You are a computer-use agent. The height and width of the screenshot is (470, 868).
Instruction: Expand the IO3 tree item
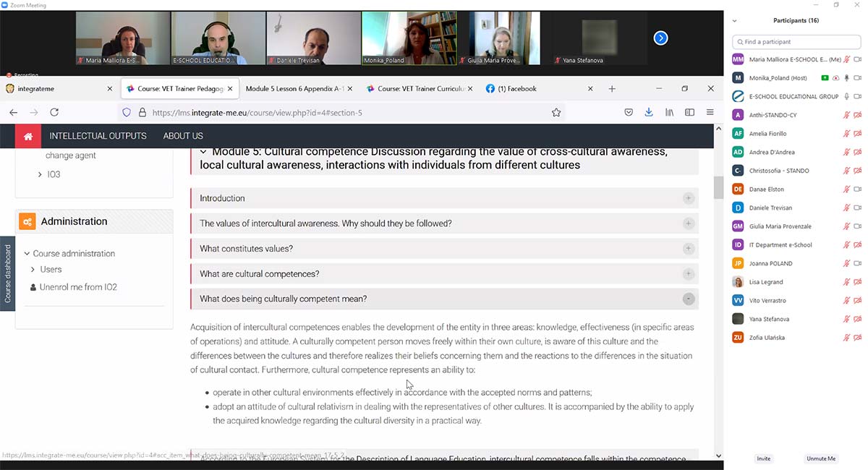[40, 174]
